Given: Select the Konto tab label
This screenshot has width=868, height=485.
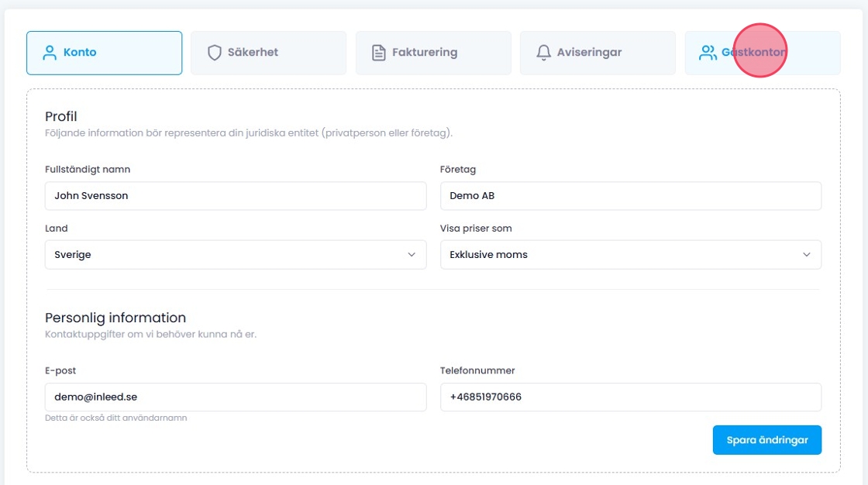Looking at the screenshot, I should pyautogui.click(x=80, y=53).
